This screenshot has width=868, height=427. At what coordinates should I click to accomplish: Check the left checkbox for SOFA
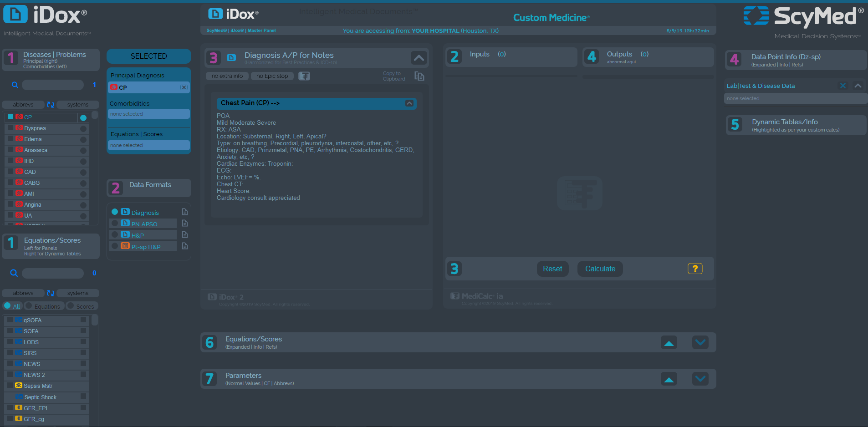point(10,331)
